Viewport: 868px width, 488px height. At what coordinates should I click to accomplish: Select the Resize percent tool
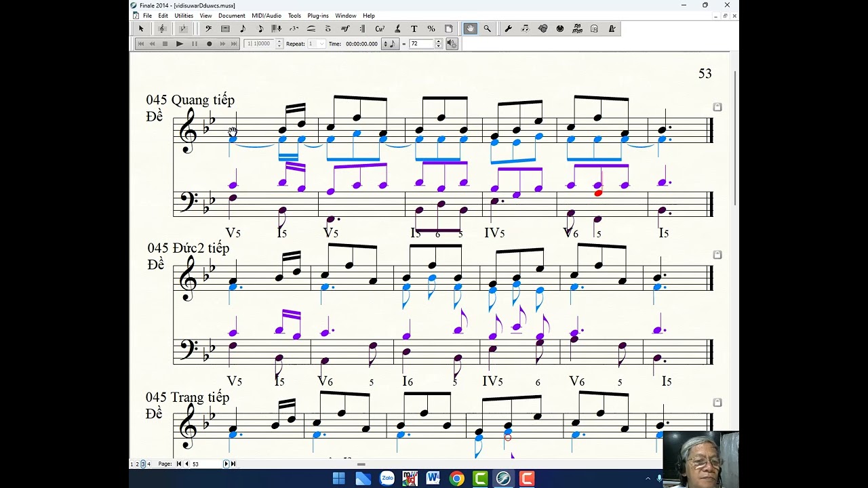pos(431,28)
